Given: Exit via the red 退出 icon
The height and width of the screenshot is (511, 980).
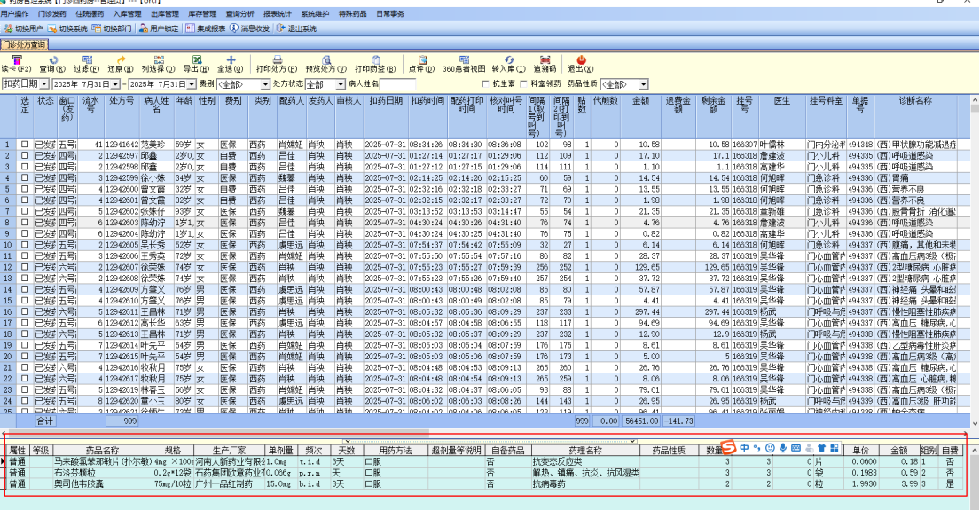Looking at the screenshot, I should [x=581, y=60].
